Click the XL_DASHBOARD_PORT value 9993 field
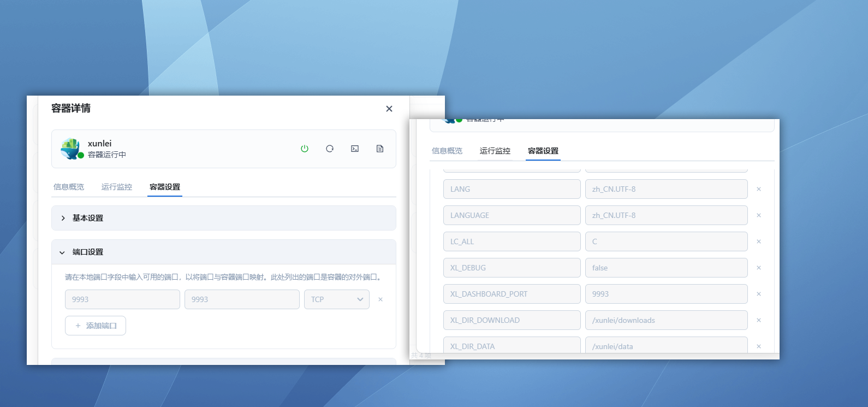Viewport: 868px width, 407px height. (x=667, y=294)
